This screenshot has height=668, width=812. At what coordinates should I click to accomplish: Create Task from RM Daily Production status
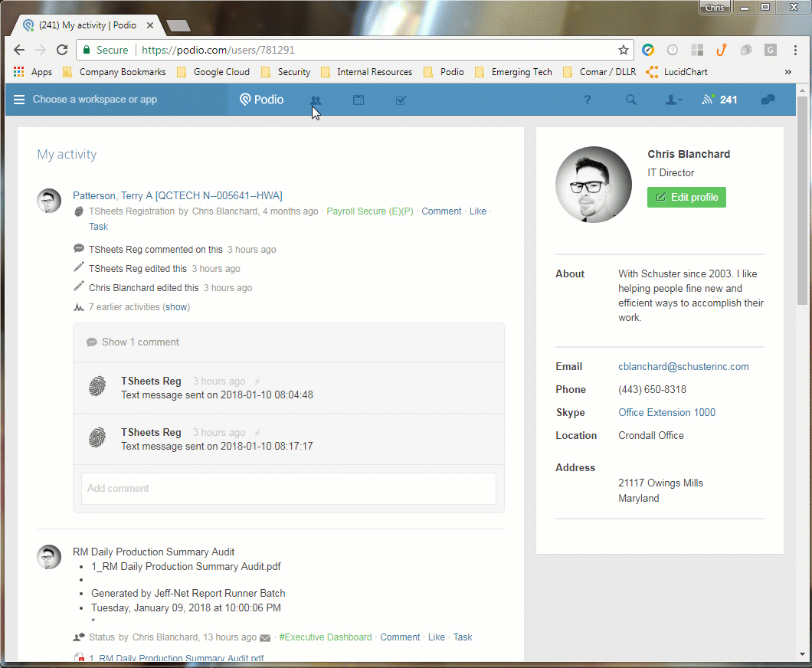pyautogui.click(x=463, y=637)
